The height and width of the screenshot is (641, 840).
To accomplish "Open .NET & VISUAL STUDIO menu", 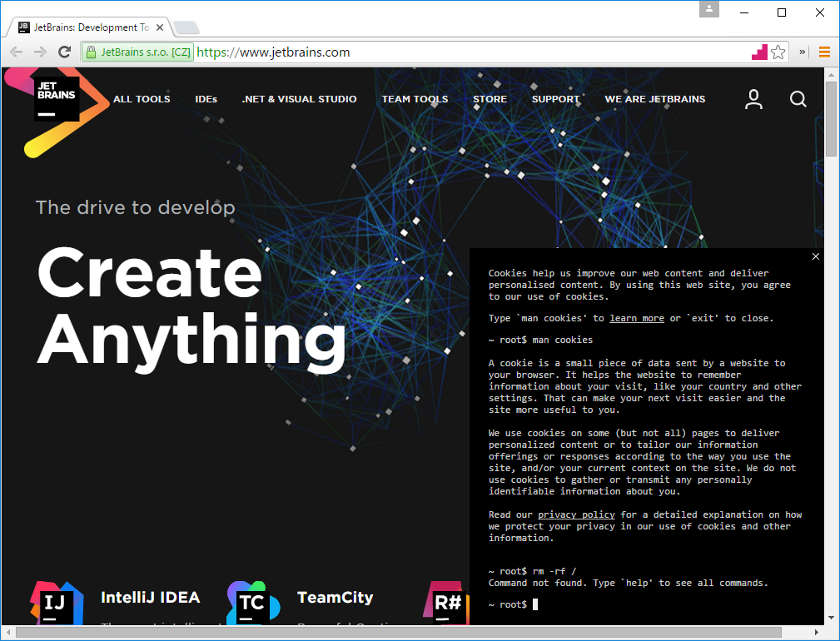I will tap(299, 99).
